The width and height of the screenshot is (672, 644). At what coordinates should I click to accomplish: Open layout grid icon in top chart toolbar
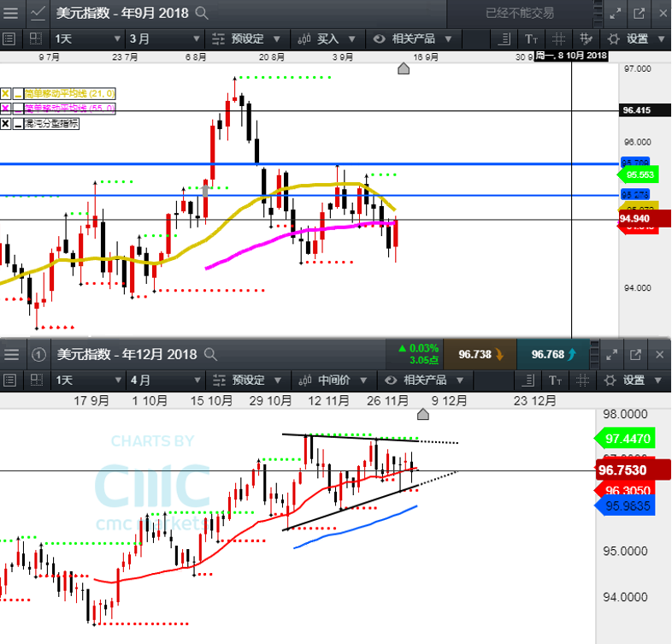tap(36, 39)
